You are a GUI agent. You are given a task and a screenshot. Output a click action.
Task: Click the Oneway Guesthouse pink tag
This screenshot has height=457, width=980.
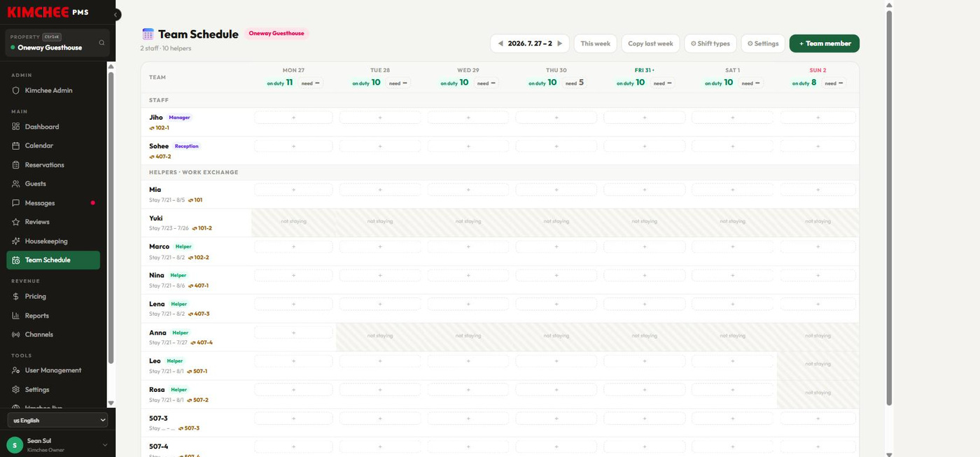pos(276,34)
